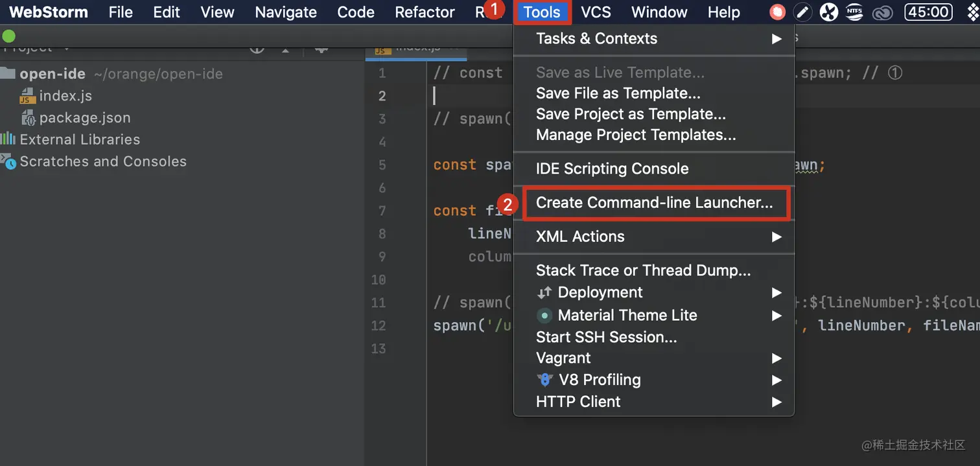Click the V8 Profiling rocket icon
Viewport: 980px width, 466px height.
tap(544, 380)
